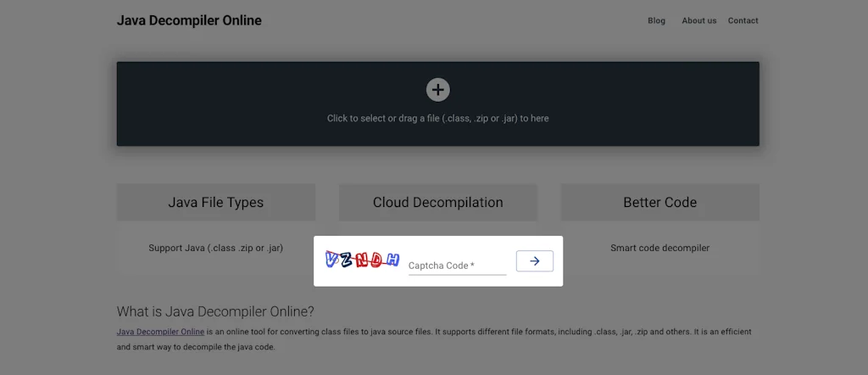Click 'Click to select or drag a file' text

[x=438, y=118]
